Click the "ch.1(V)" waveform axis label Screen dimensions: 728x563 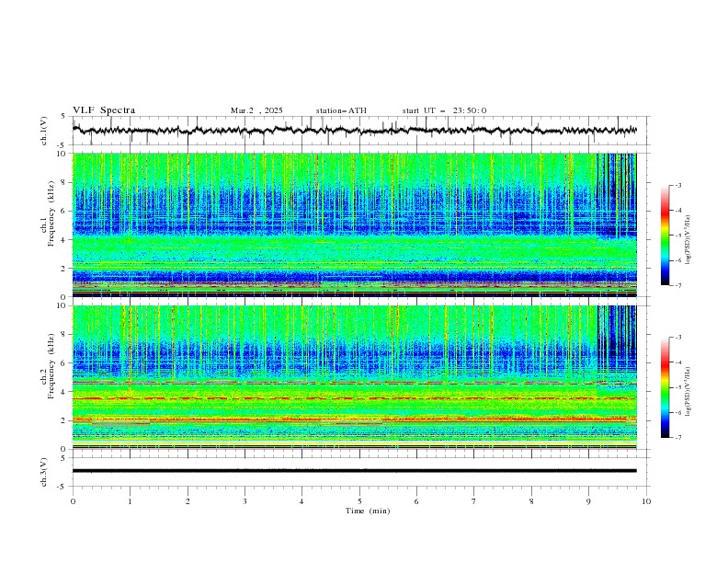44,131
